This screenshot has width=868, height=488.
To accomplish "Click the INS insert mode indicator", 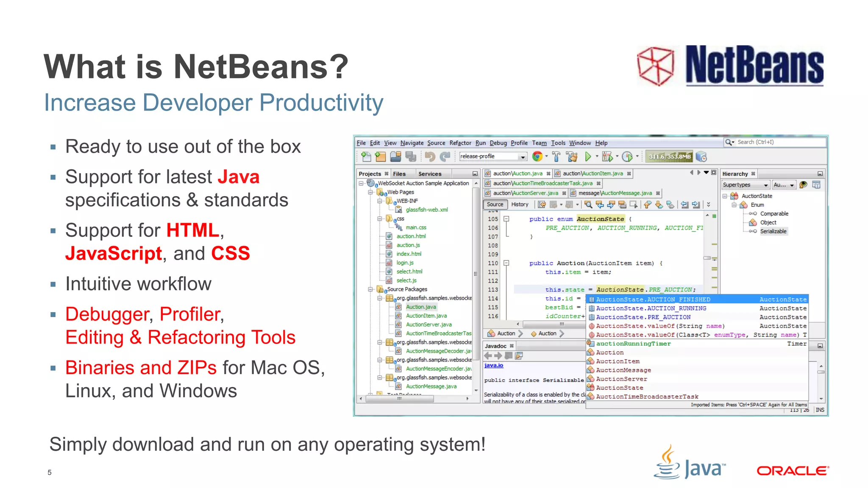I will [x=820, y=410].
